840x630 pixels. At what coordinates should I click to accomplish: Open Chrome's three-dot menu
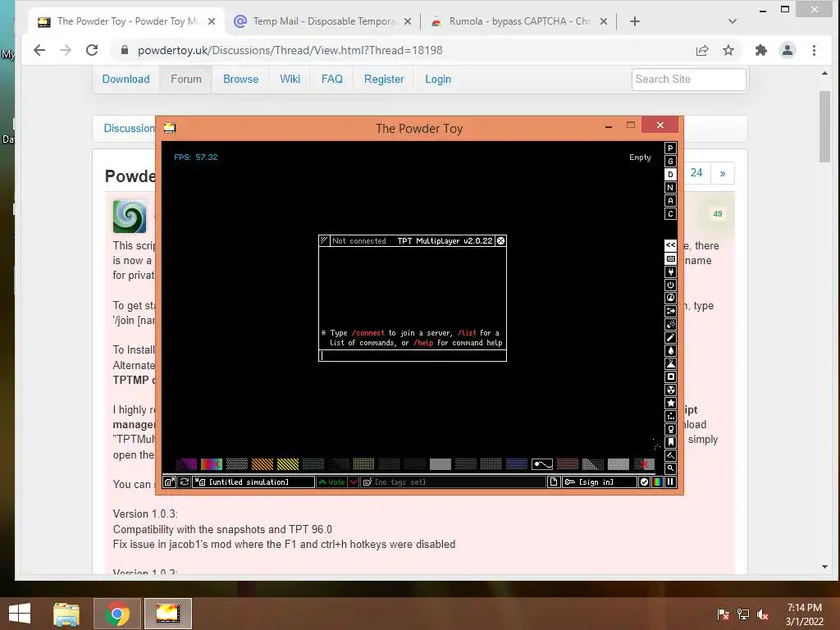[814, 50]
